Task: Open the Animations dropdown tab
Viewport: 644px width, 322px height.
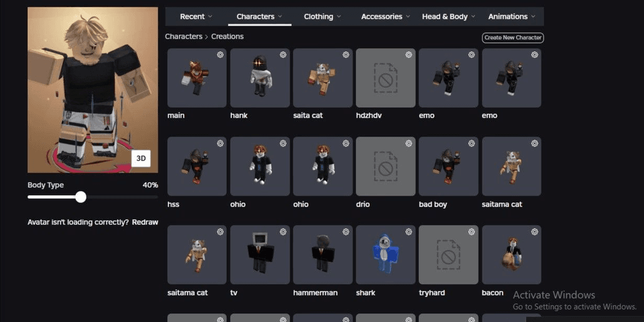Action: 511,16
